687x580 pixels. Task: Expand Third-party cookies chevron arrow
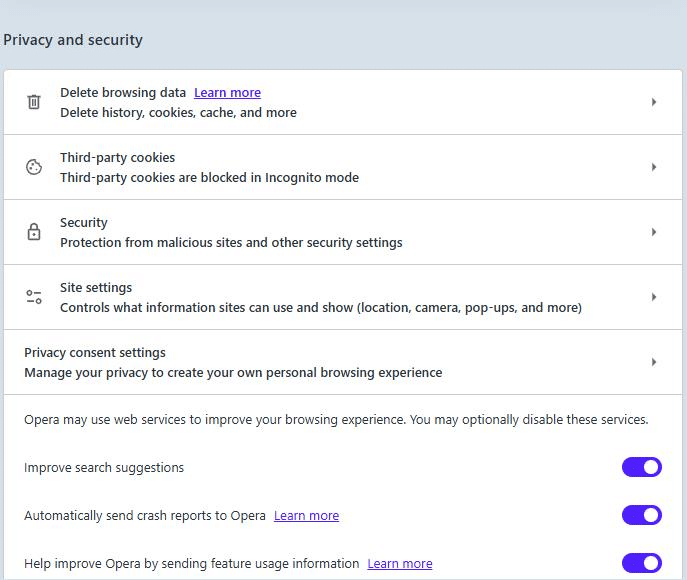(654, 167)
